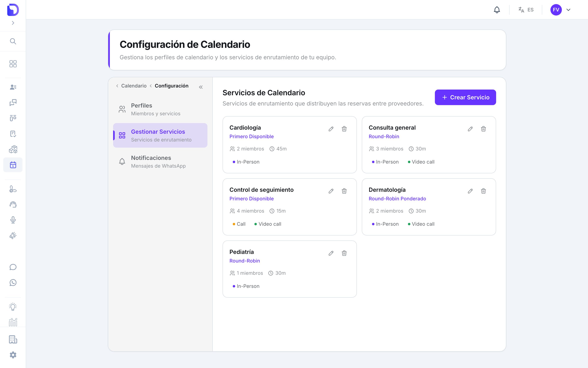This screenshot has height=368, width=588.
Task: Delete the Dermatología service
Action: click(x=483, y=191)
